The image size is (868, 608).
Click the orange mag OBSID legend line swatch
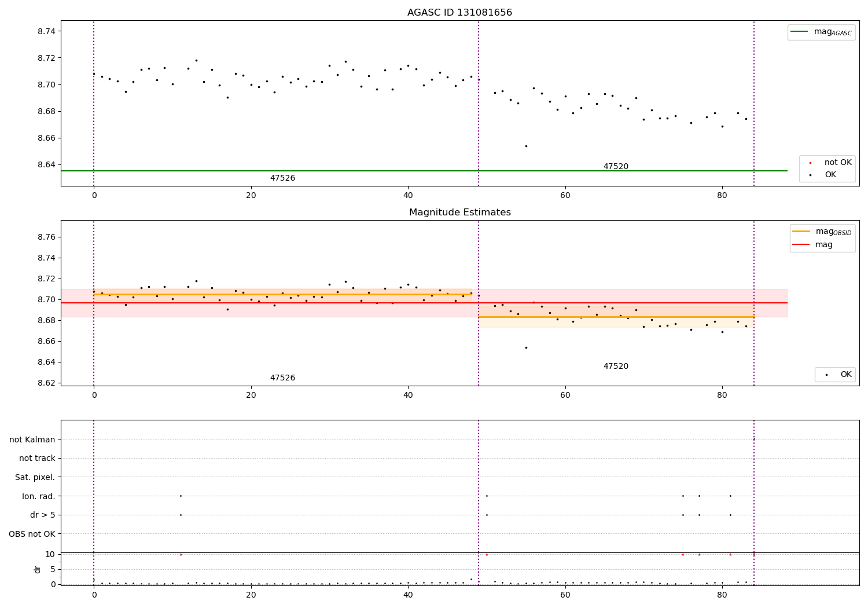(x=801, y=232)
